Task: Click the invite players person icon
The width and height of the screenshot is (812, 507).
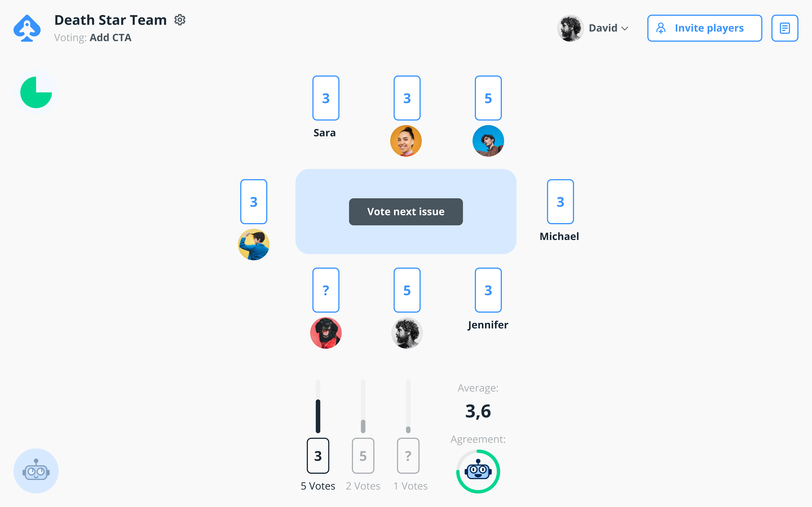Action: (x=661, y=27)
